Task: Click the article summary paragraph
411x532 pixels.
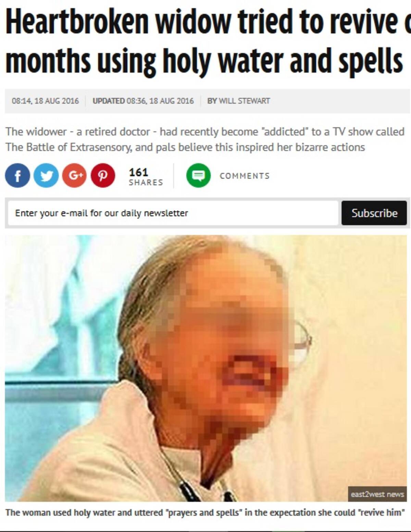Action: [x=205, y=139]
